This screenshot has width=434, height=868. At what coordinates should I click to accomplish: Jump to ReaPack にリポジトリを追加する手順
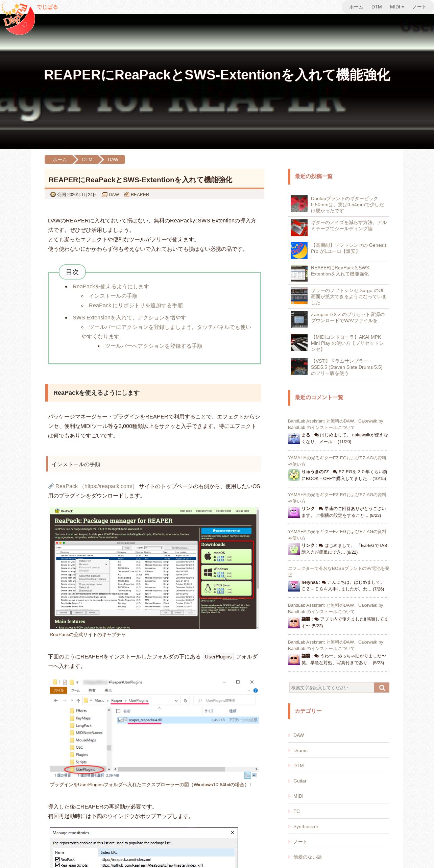[x=136, y=305]
